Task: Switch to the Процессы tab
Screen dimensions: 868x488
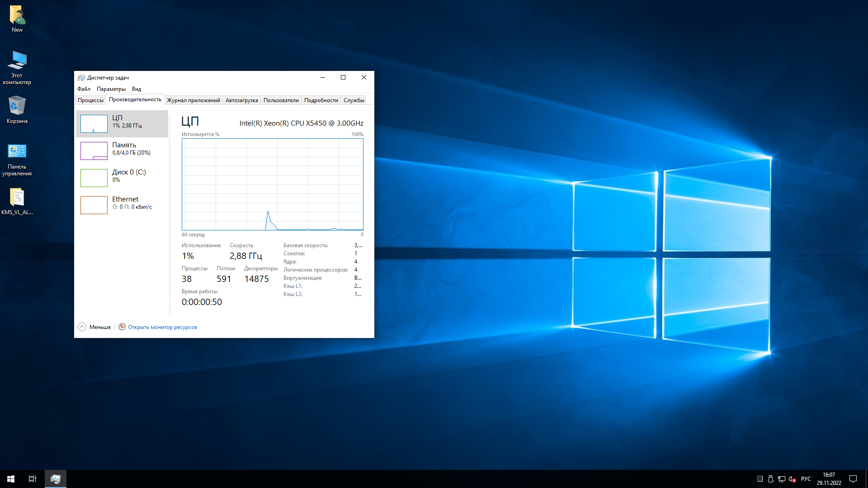Action: tap(90, 100)
